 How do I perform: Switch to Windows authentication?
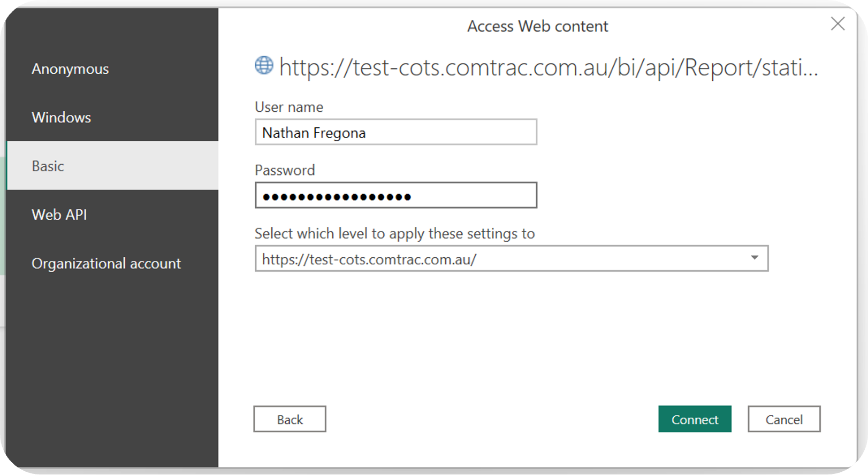[62, 118]
